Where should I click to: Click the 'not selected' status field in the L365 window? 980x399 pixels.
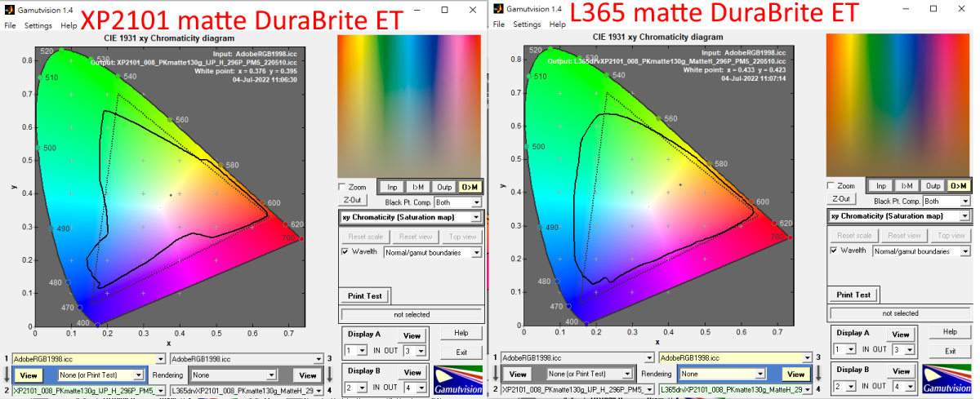coord(901,313)
